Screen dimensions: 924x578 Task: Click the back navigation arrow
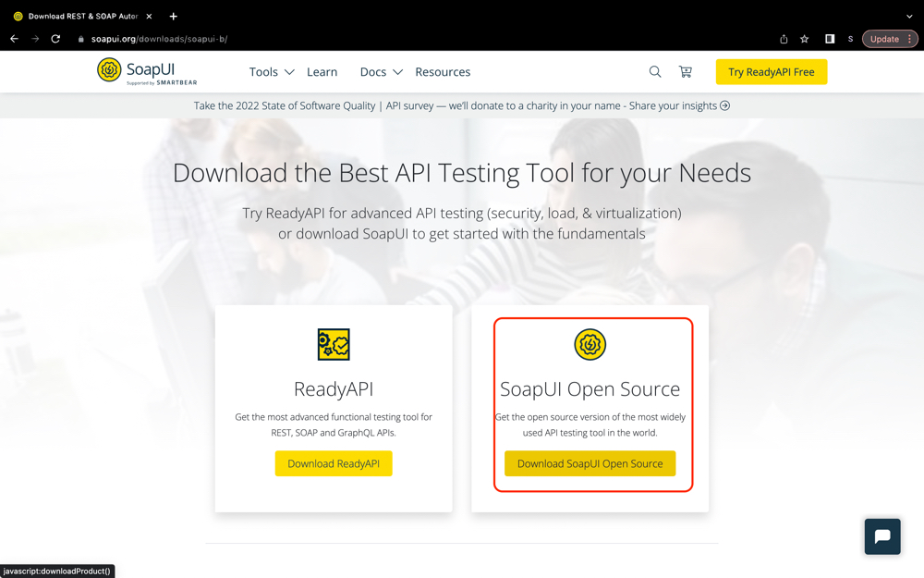[x=13, y=38]
